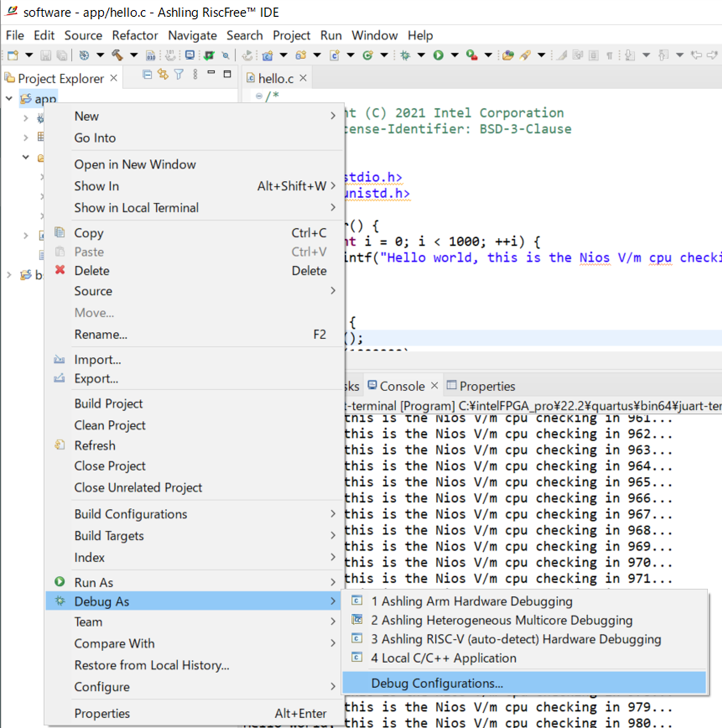The height and width of the screenshot is (728, 722).
Task: Click Clean Project in the context menu
Action: 110,425
